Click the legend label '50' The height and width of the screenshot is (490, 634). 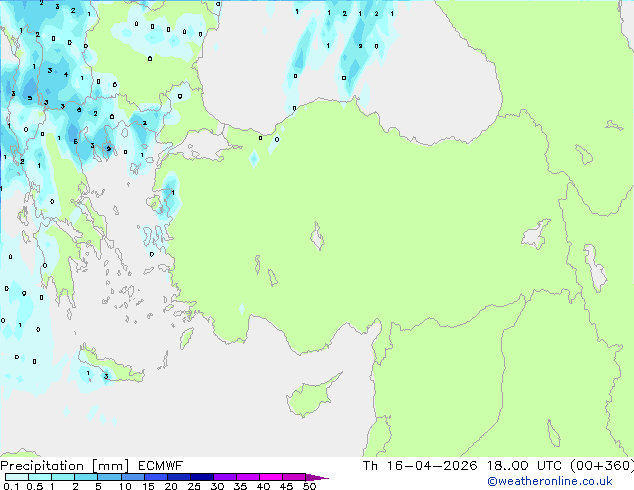(x=309, y=486)
